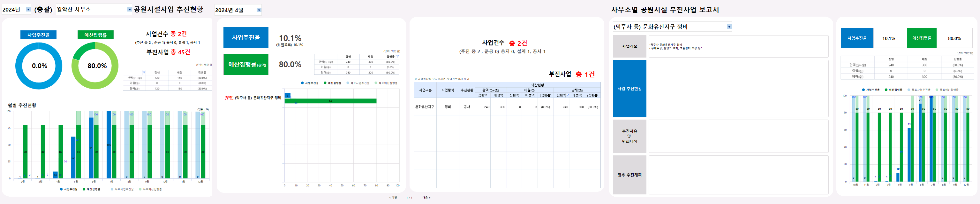The width and height of the screenshot is (980, 204).
Task: Click the 사무소별 공원시설 부진사업 보고서 title
Action: tap(665, 10)
